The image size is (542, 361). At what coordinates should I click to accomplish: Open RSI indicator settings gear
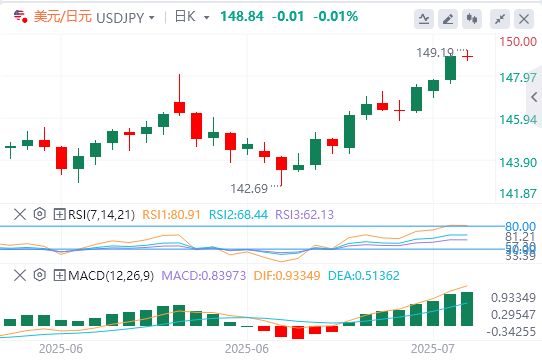(40, 214)
